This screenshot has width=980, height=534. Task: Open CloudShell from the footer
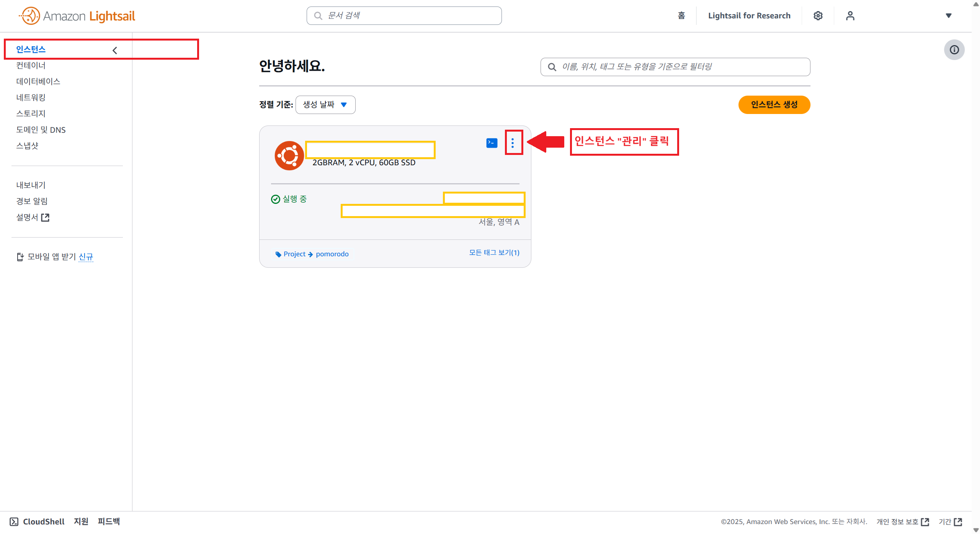37,521
